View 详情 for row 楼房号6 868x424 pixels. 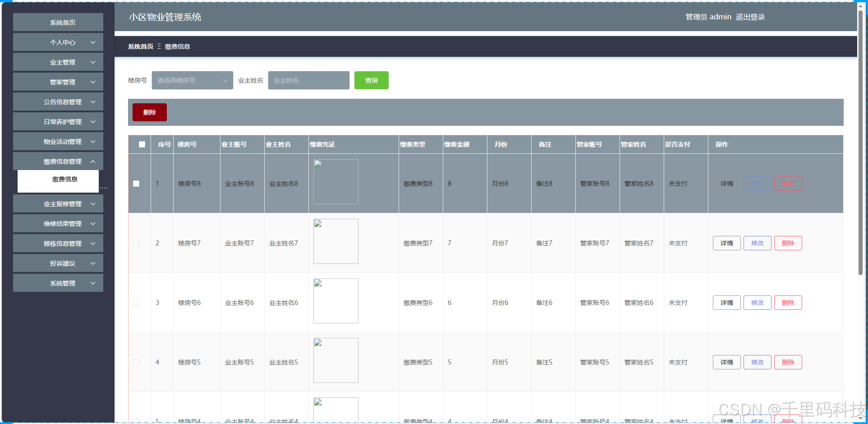click(727, 303)
